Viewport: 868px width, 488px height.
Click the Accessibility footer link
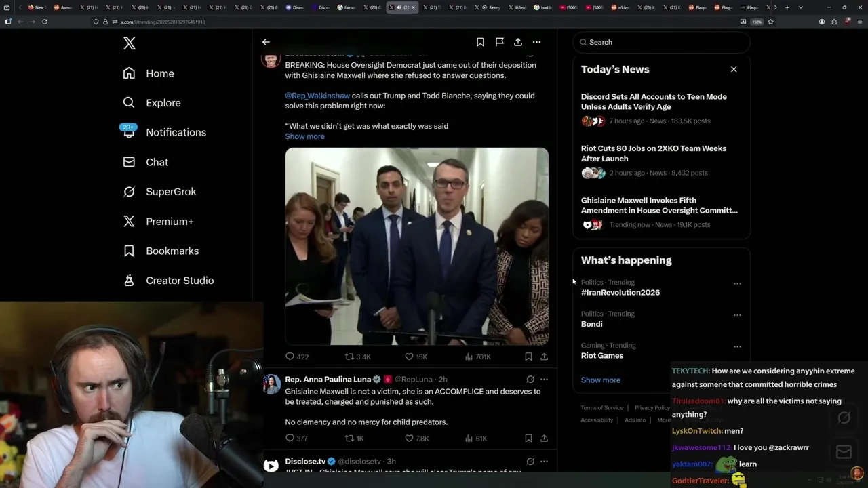point(597,420)
